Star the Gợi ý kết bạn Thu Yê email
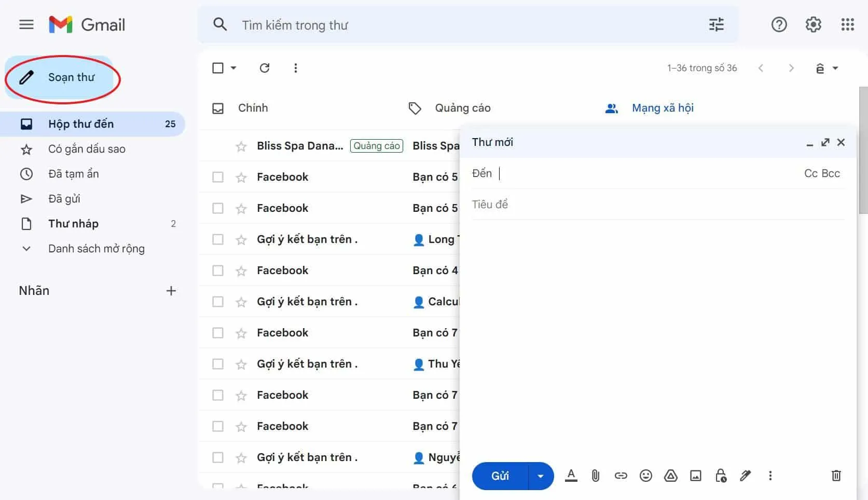This screenshot has width=868, height=500. (x=241, y=364)
